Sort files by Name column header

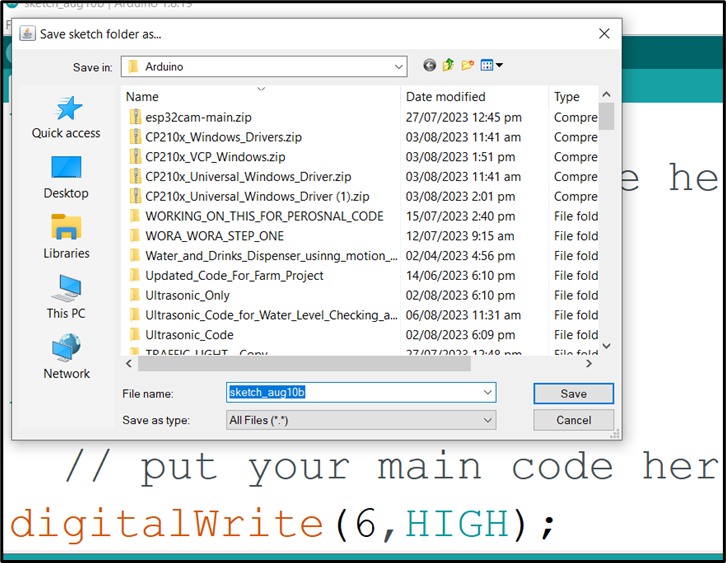click(142, 96)
